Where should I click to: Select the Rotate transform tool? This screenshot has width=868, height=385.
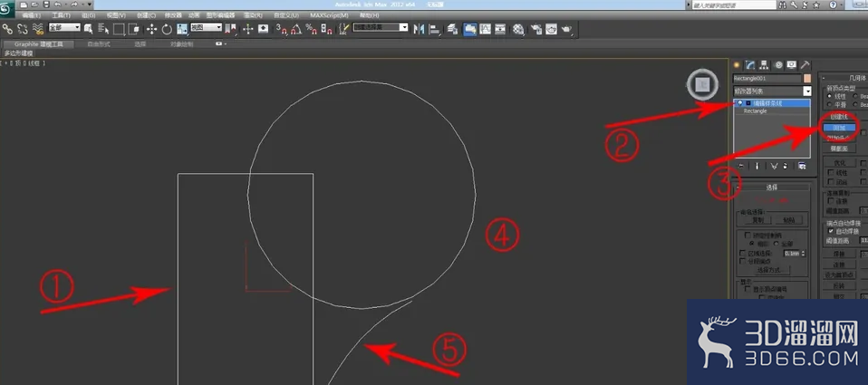167,29
